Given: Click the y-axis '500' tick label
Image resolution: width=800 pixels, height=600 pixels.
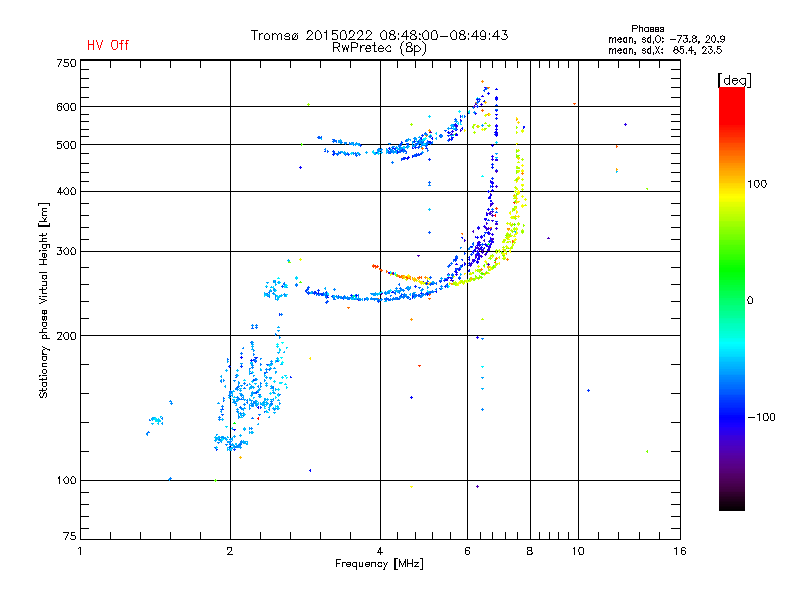Looking at the screenshot, I should [66, 145].
